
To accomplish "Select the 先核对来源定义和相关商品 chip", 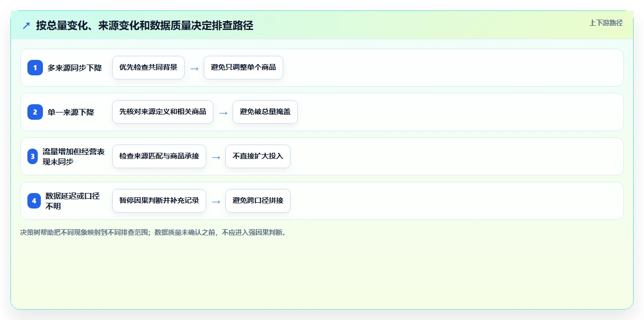I will point(163,112).
